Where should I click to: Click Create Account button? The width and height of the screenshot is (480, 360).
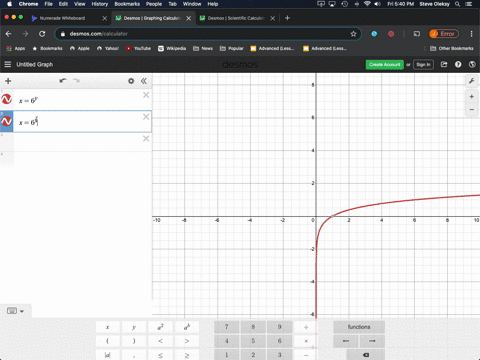[x=385, y=64]
